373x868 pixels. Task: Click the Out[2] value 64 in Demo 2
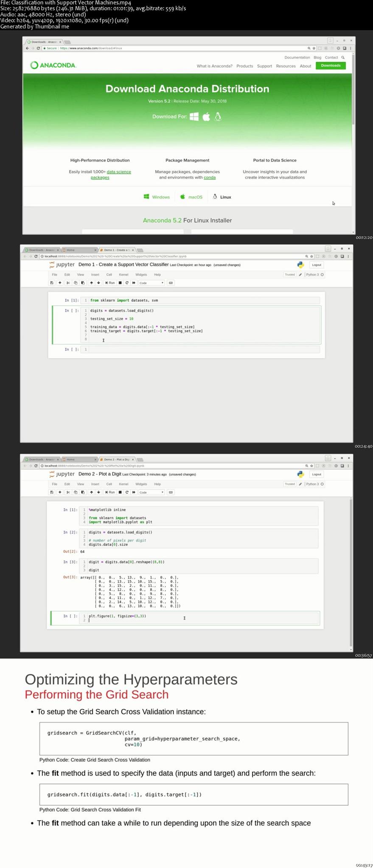(82, 551)
